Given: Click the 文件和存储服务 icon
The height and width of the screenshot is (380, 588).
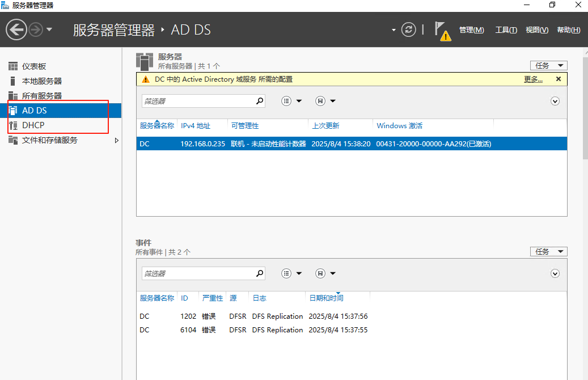Looking at the screenshot, I should (x=13, y=140).
